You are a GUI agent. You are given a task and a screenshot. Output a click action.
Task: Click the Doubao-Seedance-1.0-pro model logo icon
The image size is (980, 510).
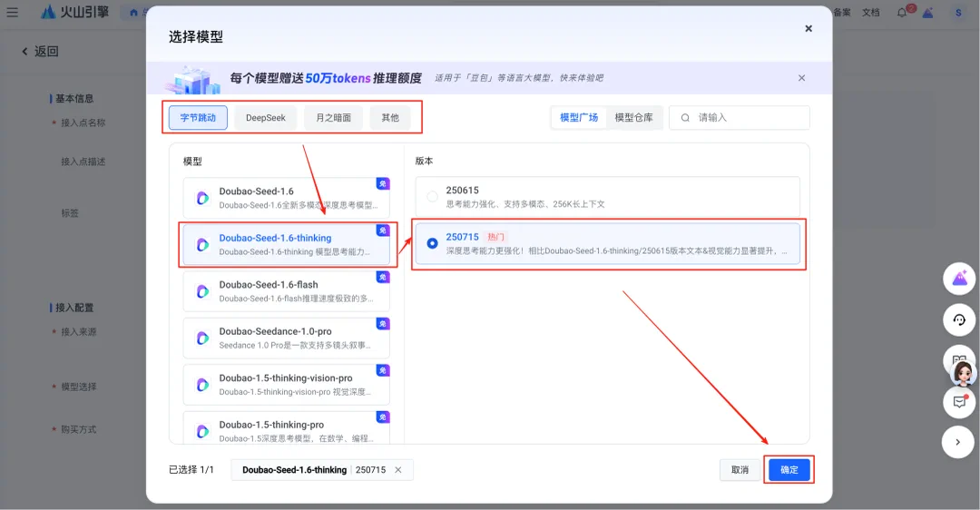click(x=202, y=338)
